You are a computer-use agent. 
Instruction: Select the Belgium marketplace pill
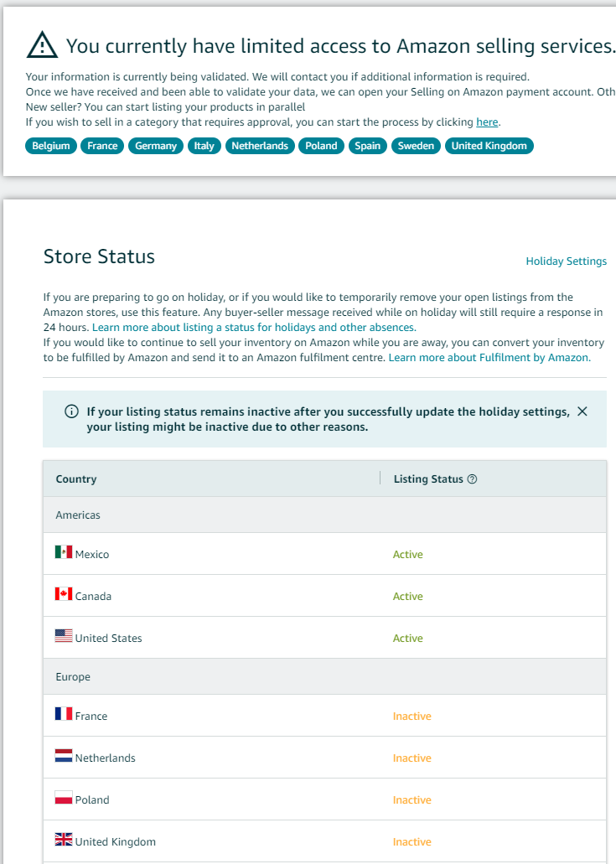click(50, 146)
